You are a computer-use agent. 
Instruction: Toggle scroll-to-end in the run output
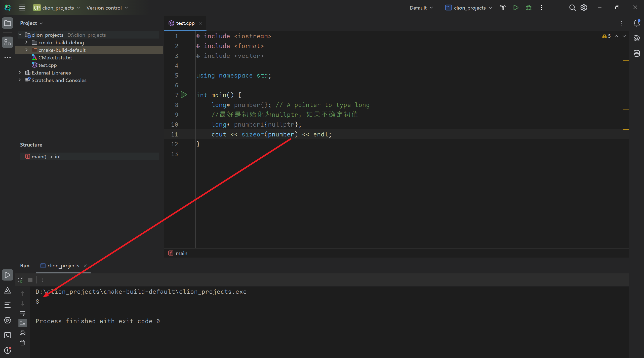pyautogui.click(x=23, y=323)
